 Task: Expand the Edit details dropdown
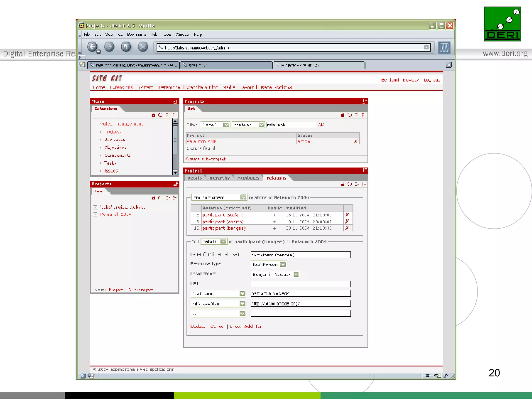223,242
